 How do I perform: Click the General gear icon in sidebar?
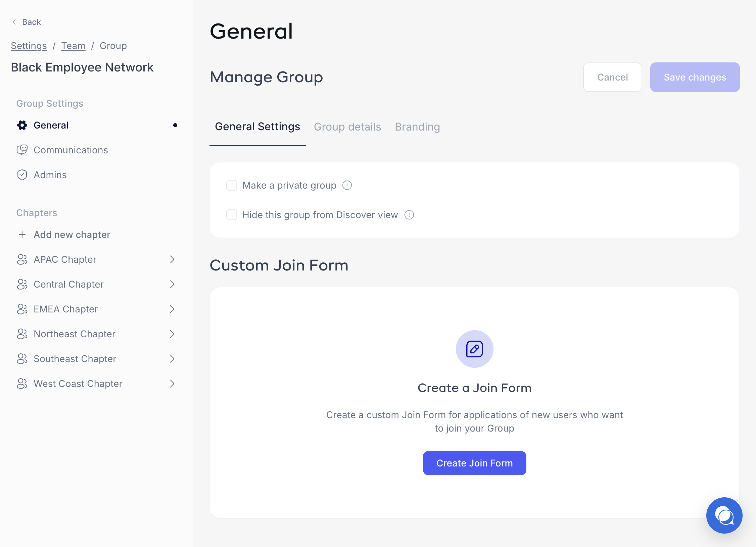(22, 125)
